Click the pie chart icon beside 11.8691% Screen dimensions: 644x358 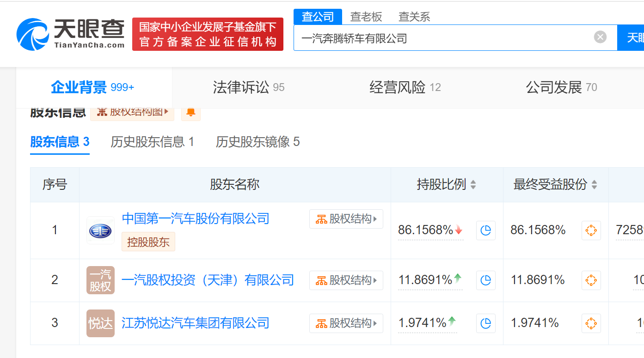(x=485, y=280)
